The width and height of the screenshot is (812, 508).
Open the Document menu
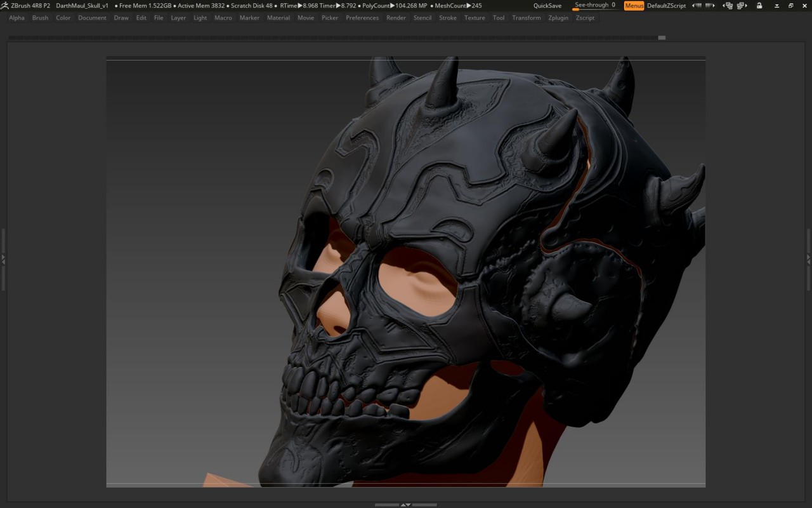[92, 18]
